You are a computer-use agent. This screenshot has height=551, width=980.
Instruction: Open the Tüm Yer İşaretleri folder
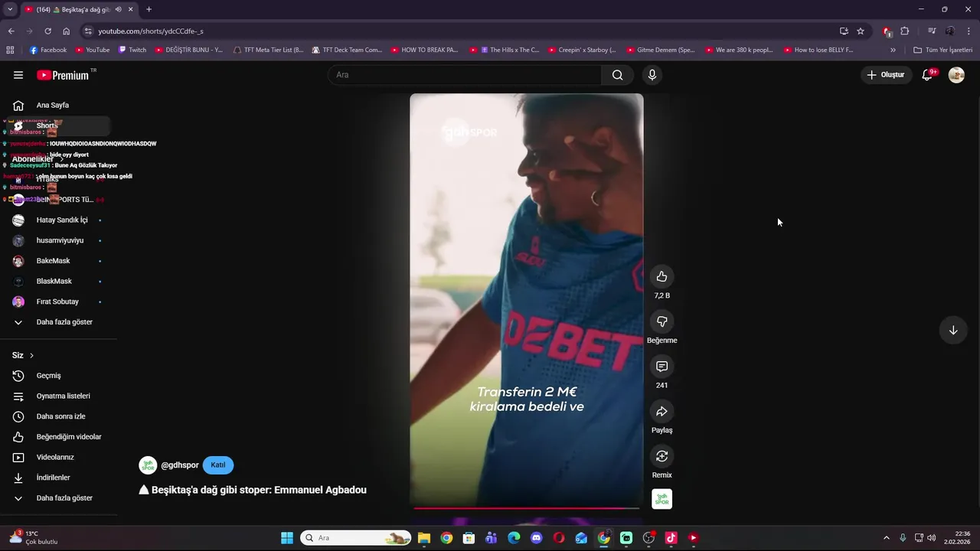pos(943,50)
